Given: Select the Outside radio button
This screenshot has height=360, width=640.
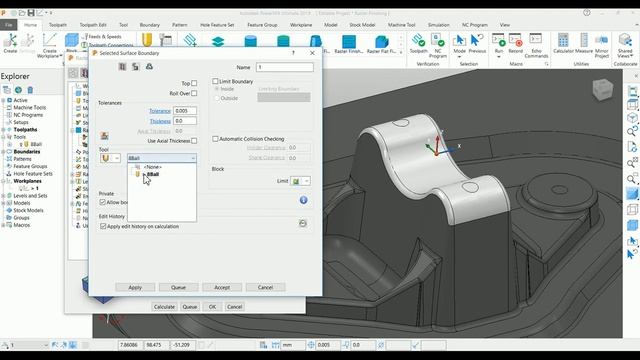Looking at the screenshot, I should tap(217, 98).
